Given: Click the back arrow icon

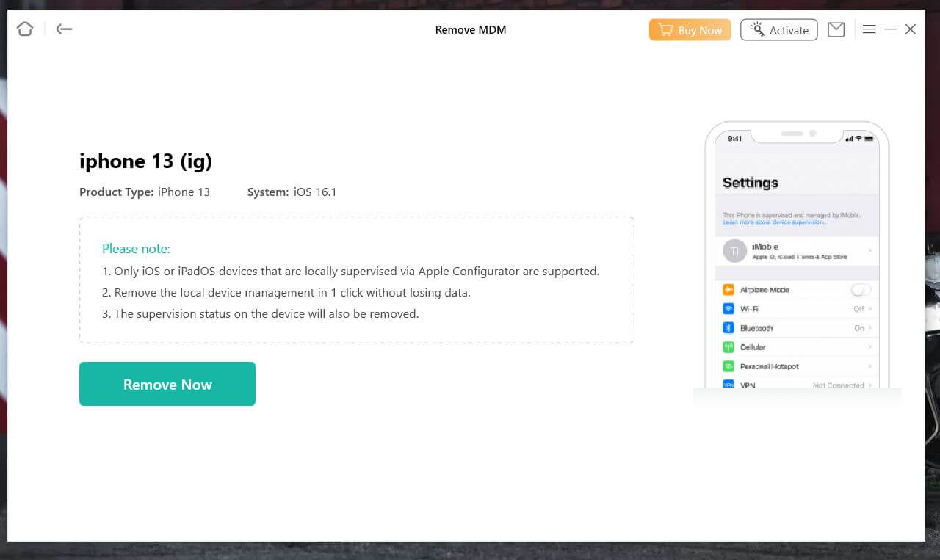Looking at the screenshot, I should (64, 29).
